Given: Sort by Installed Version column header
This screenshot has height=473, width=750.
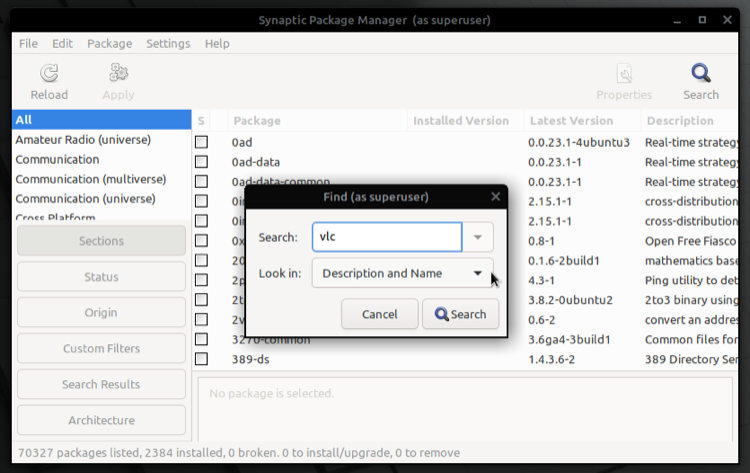Looking at the screenshot, I should 466,121.
